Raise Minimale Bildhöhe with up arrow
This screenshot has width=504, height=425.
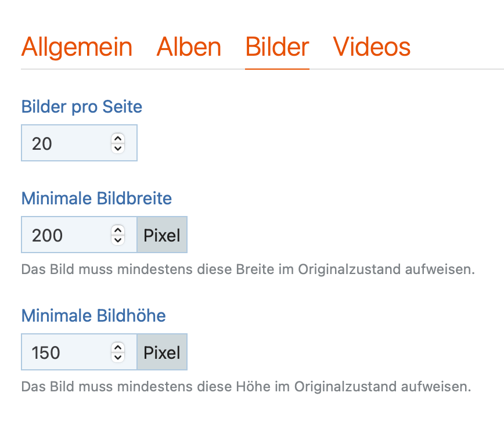tap(118, 348)
